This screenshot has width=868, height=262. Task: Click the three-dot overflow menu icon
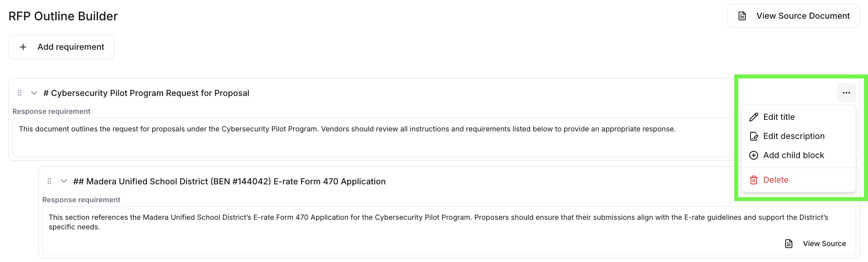[846, 93]
